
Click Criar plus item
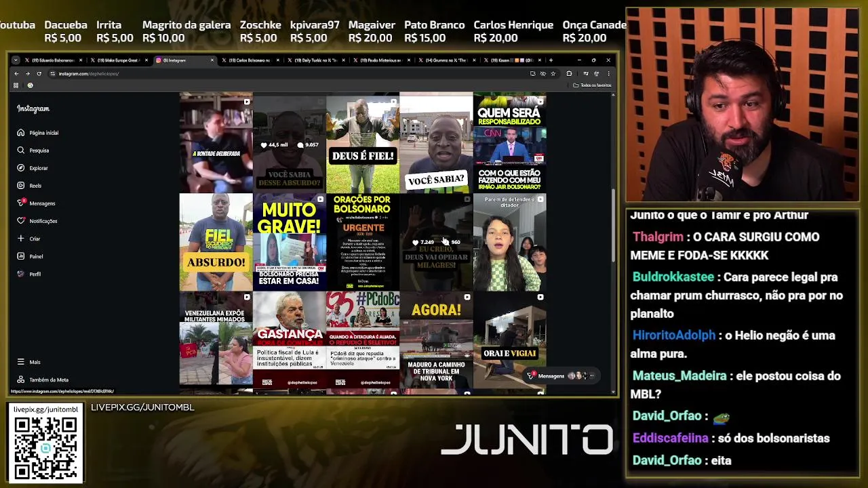click(x=28, y=239)
